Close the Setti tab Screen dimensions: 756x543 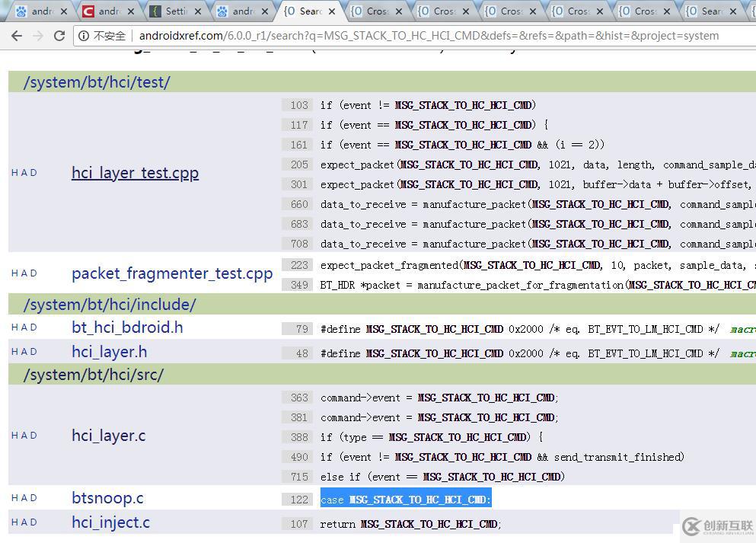tap(198, 11)
